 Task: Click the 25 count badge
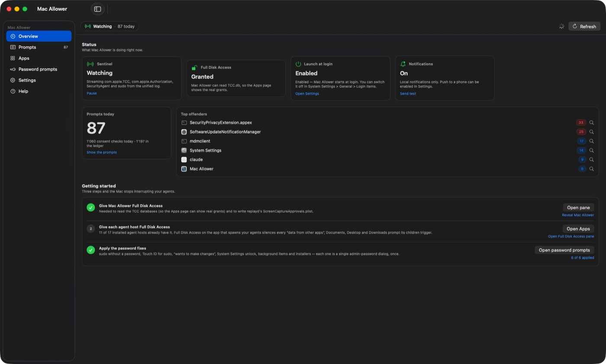tap(581, 132)
